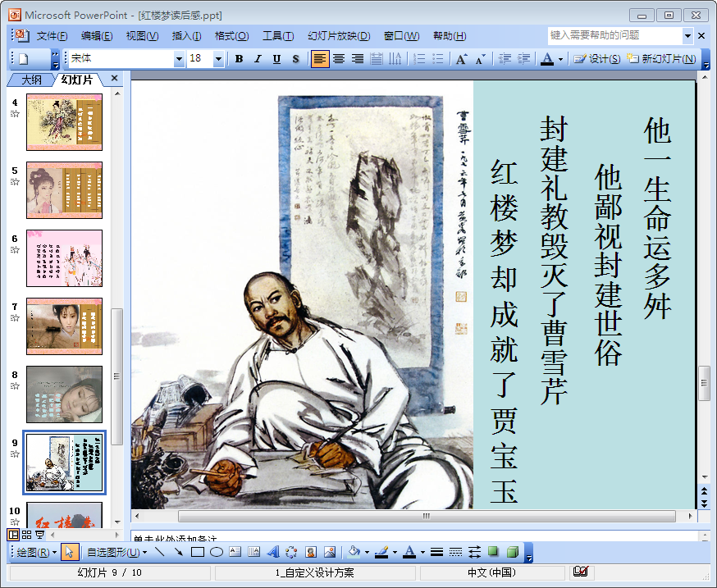Toggle underline formatting
The width and height of the screenshot is (717, 588).
276,59
